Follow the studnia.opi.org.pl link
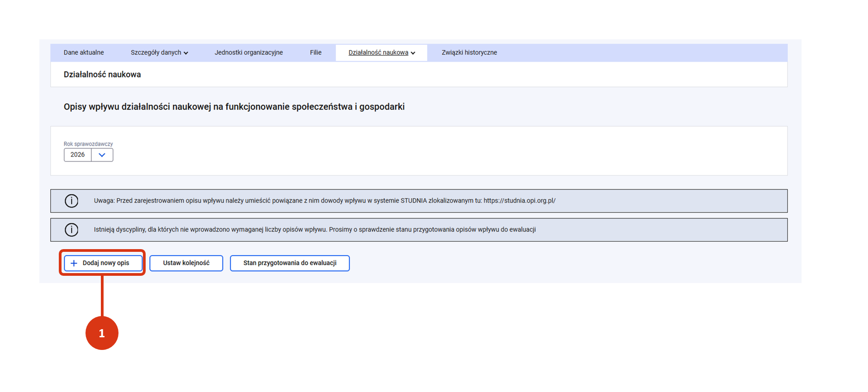The image size is (868, 392). (x=519, y=201)
